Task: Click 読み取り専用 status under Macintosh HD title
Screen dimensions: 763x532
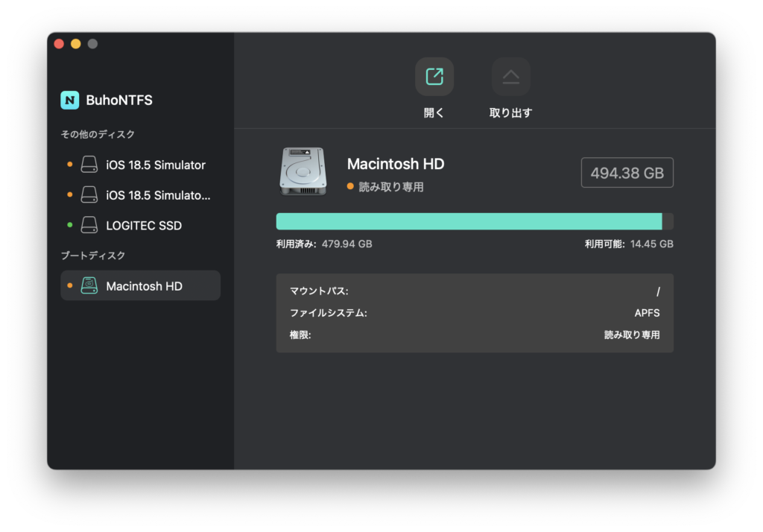Action: (x=390, y=187)
